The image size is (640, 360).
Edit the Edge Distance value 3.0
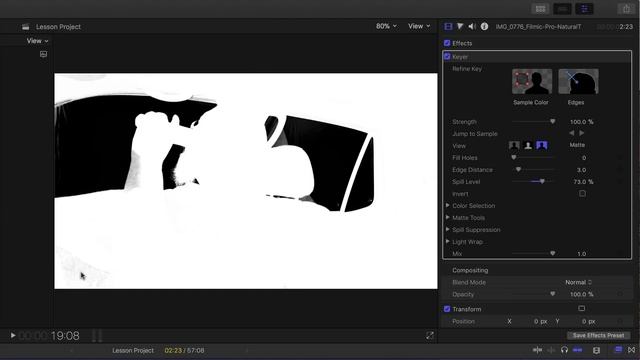(x=581, y=169)
